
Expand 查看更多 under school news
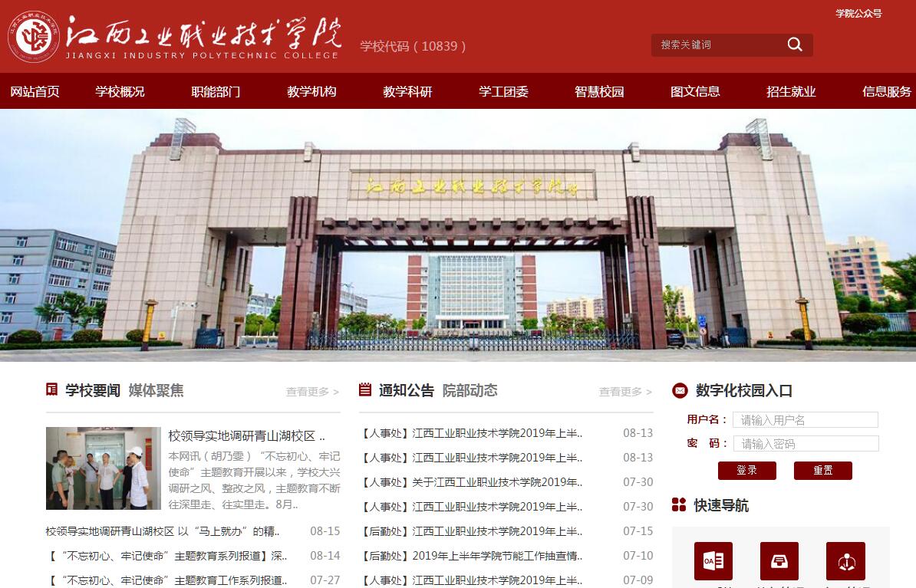312,392
